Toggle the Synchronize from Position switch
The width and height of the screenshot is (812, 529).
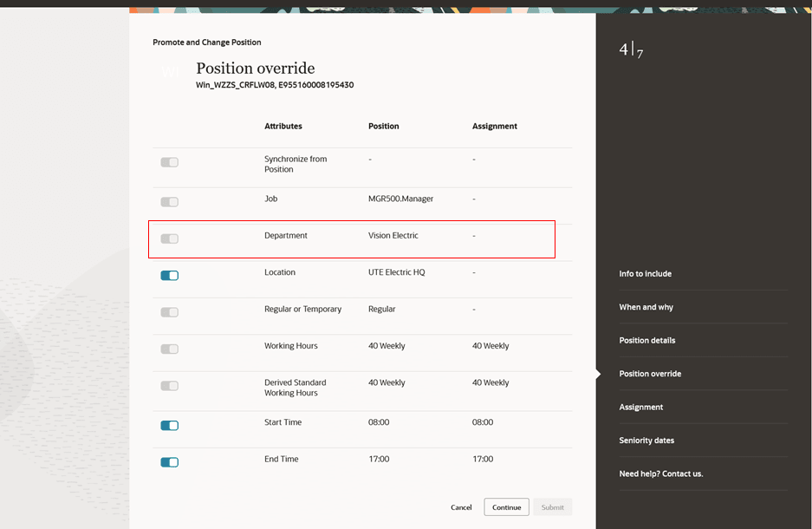(169, 162)
